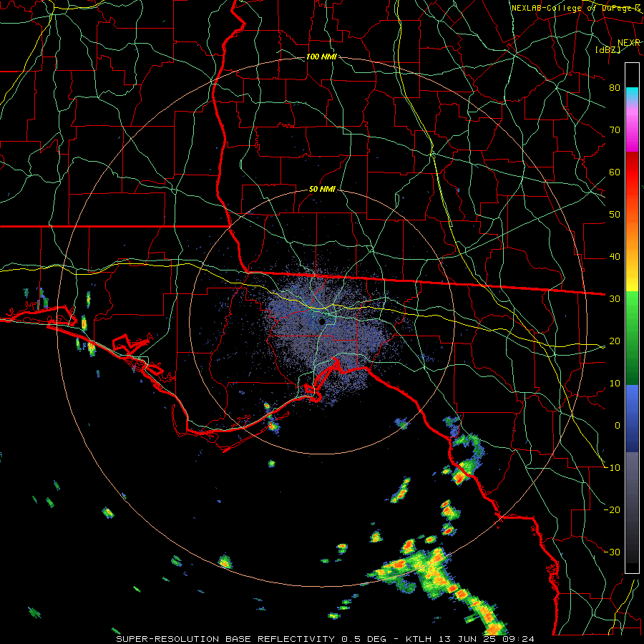Pick the cyan band atop the color bar

pos(632,94)
